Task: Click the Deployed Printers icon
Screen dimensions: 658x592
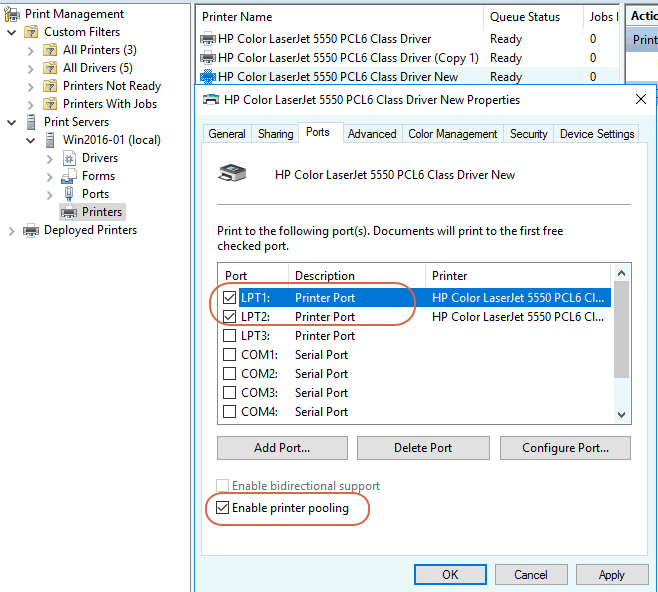Action: 31,230
